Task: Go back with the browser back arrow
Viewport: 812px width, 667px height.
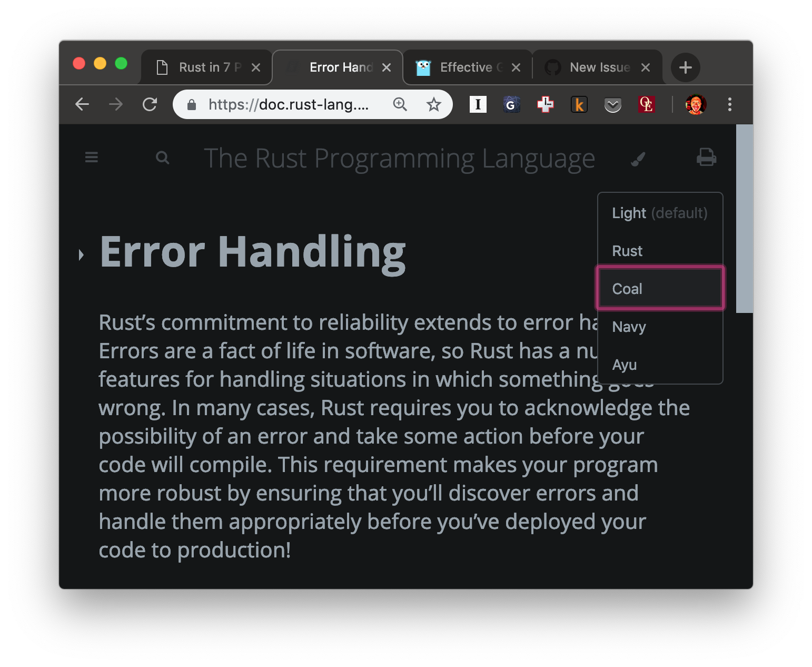Action: pos(83,104)
